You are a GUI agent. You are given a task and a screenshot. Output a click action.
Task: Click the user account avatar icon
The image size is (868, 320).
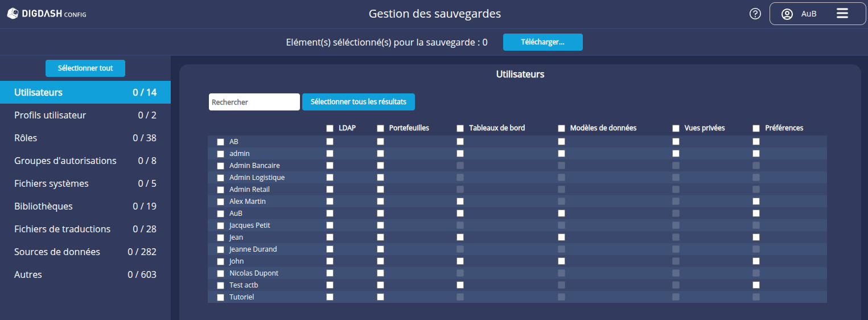[787, 14]
